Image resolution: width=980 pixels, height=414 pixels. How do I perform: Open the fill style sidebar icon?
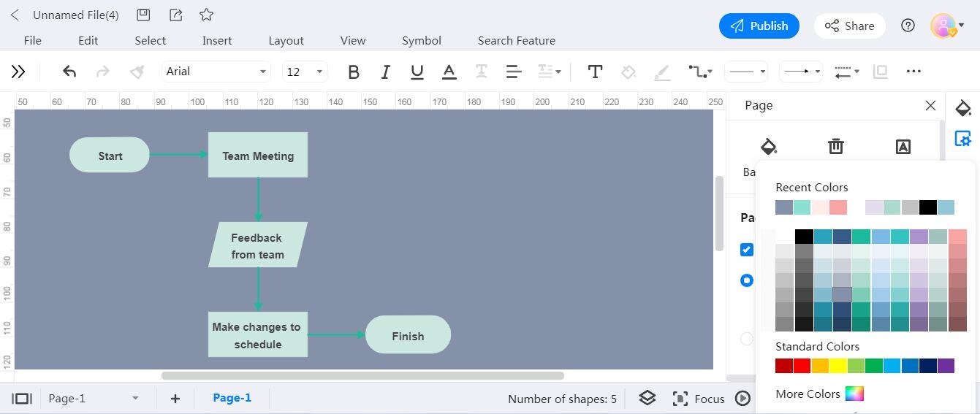(x=963, y=110)
